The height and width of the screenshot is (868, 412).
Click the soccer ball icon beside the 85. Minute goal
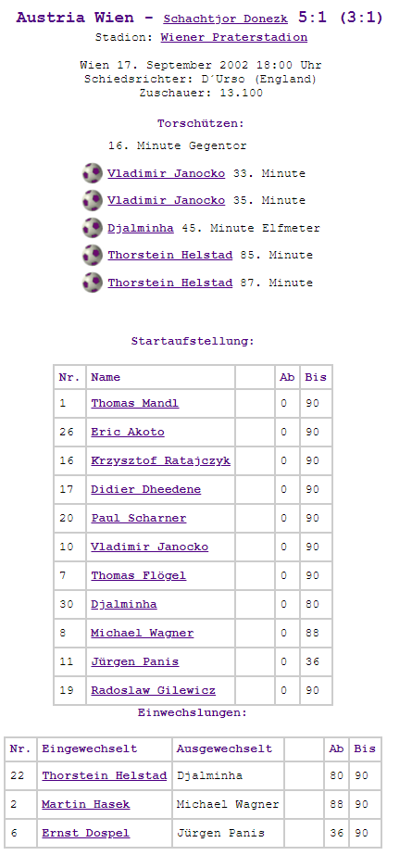point(93,255)
